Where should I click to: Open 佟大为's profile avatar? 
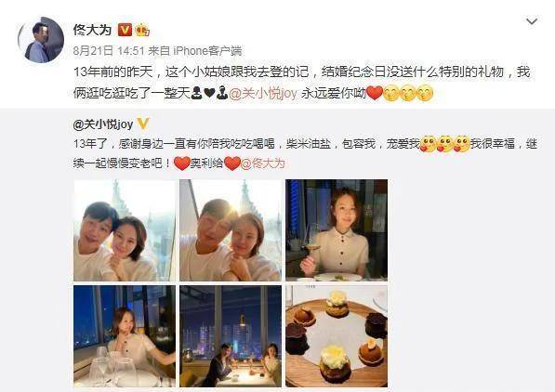pyautogui.click(x=41, y=40)
